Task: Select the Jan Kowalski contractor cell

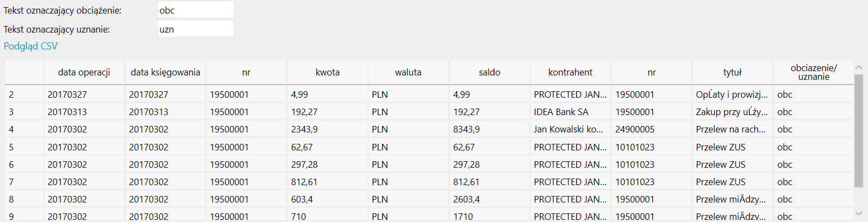Action: click(x=571, y=129)
